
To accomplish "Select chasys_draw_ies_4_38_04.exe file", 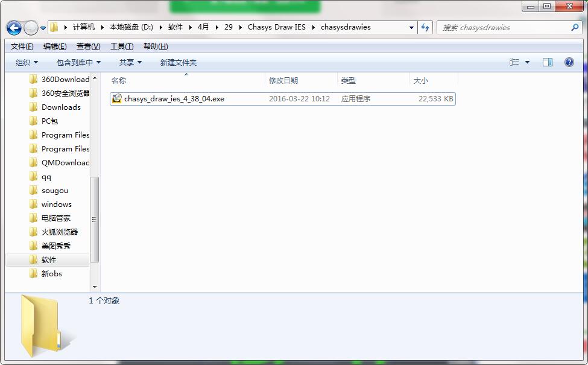I will tap(282, 99).
